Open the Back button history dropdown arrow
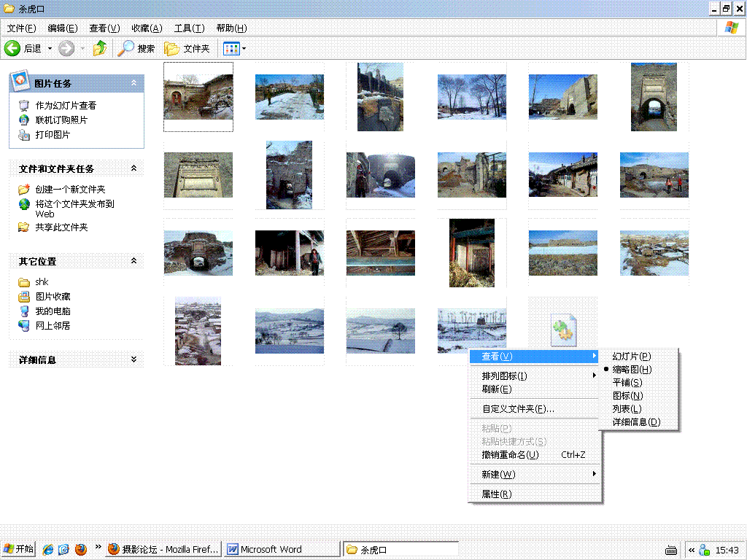Screen dimensions: 747x560 (x=50, y=49)
